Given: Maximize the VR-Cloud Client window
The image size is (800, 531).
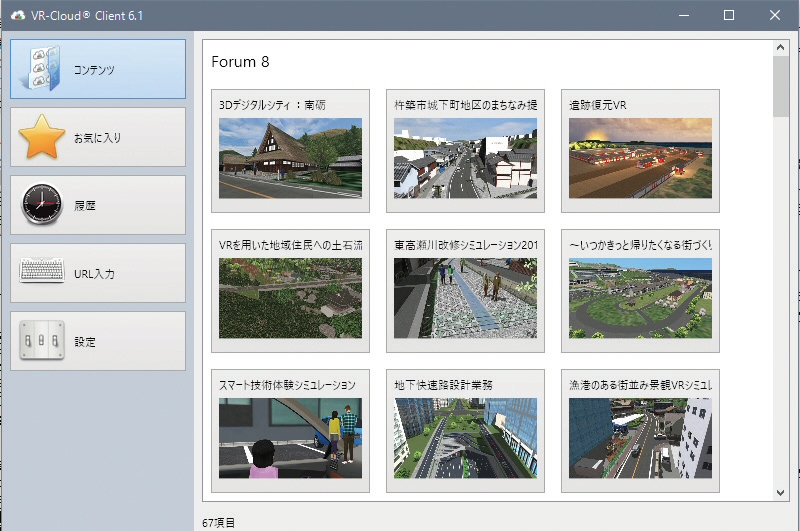Looking at the screenshot, I should pos(729,15).
